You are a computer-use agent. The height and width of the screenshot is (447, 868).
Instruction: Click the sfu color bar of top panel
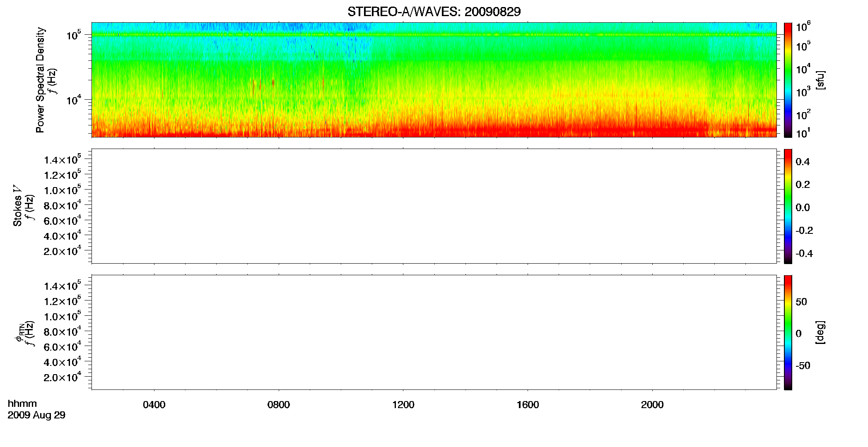pyautogui.click(x=788, y=80)
